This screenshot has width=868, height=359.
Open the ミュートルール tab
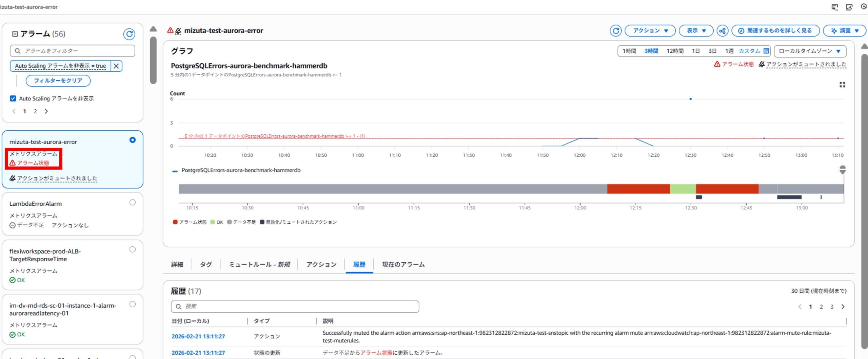coord(259,264)
